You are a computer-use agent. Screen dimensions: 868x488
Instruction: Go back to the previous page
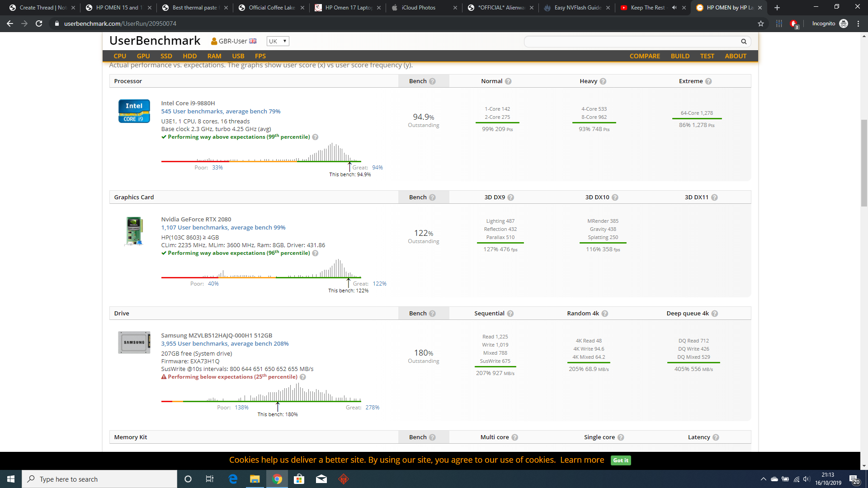tap(10, 23)
